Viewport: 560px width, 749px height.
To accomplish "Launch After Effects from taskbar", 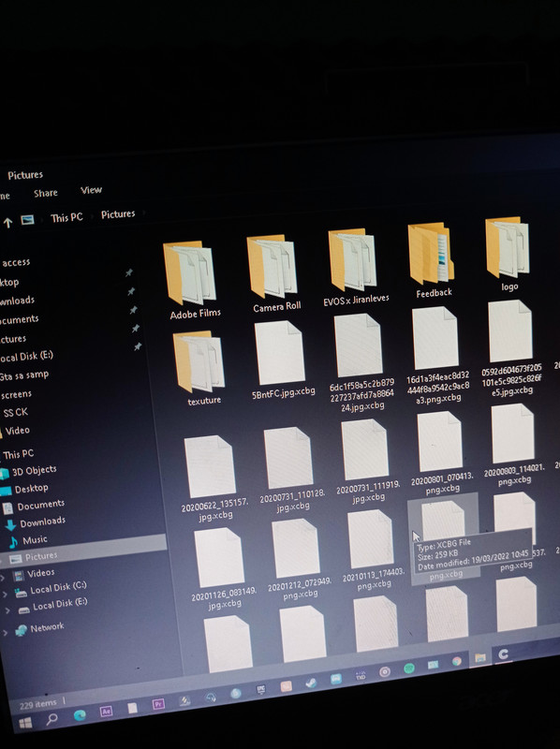I will 106,712.
